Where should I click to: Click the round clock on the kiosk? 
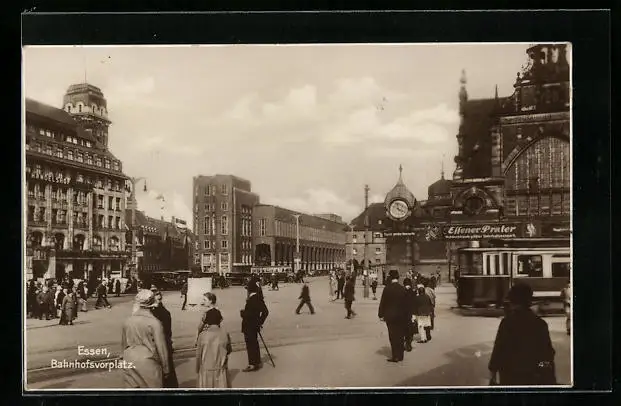pyautogui.click(x=399, y=209)
